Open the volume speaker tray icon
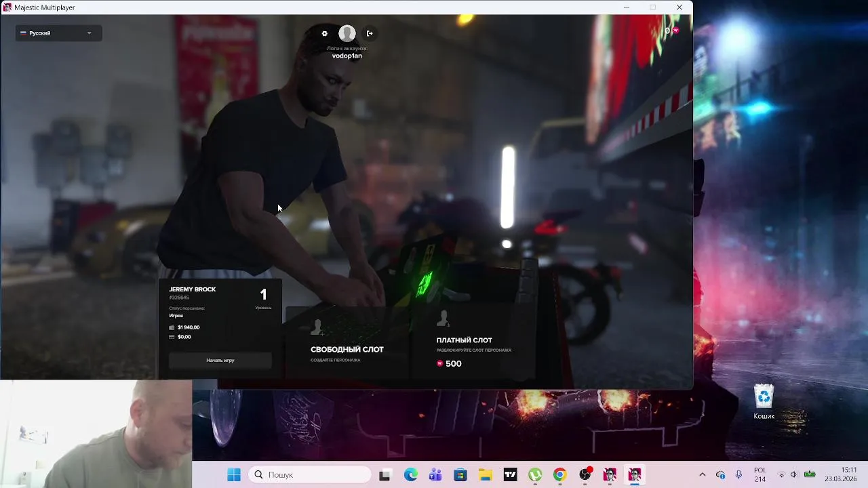Image resolution: width=868 pixels, height=488 pixels. coord(794,475)
